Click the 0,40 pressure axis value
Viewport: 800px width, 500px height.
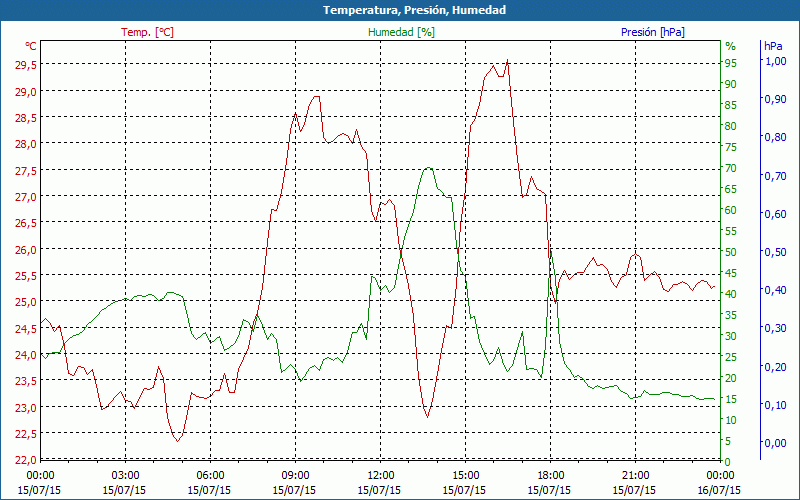point(776,290)
